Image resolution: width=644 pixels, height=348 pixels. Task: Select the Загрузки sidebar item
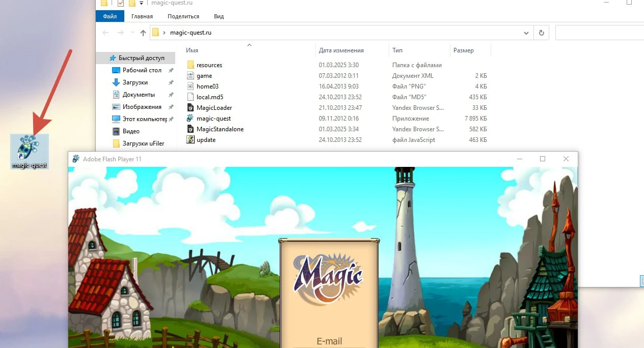coord(135,82)
